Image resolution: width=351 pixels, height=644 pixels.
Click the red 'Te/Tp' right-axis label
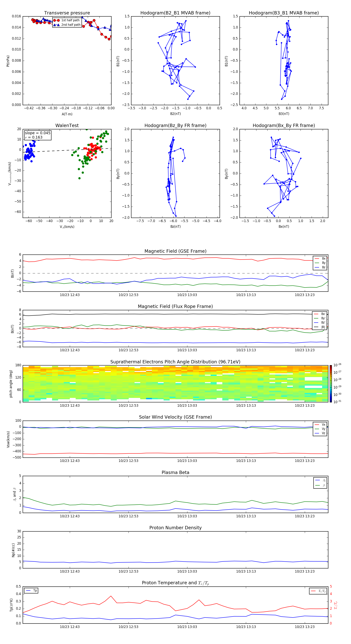(x=336, y=605)
